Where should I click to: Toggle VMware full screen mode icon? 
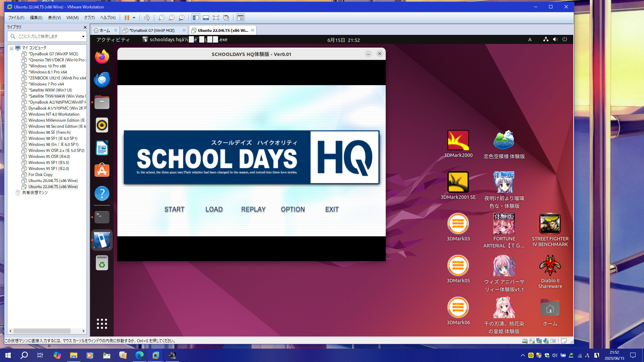[216, 18]
